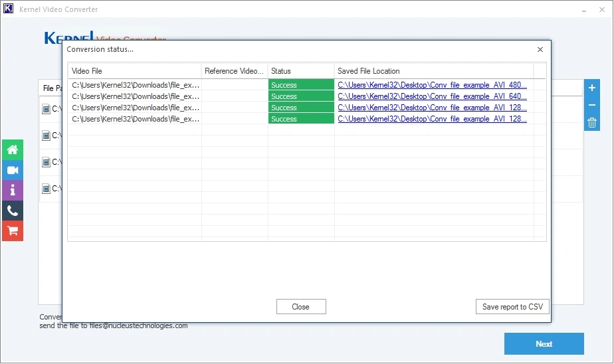Select the first row video file path
The height and width of the screenshot is (364, 614).
[136, 85]
